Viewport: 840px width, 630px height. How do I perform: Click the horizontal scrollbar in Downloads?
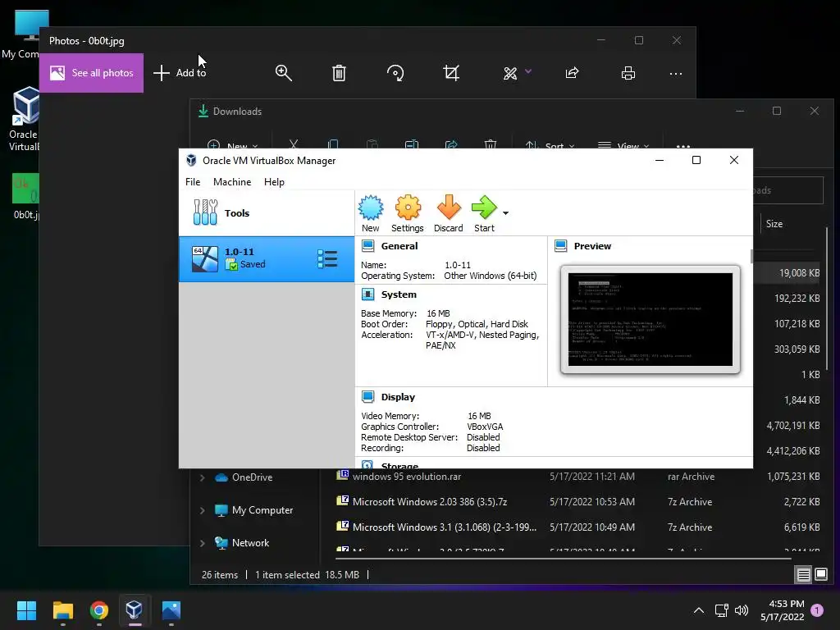[x=563, y=559]
